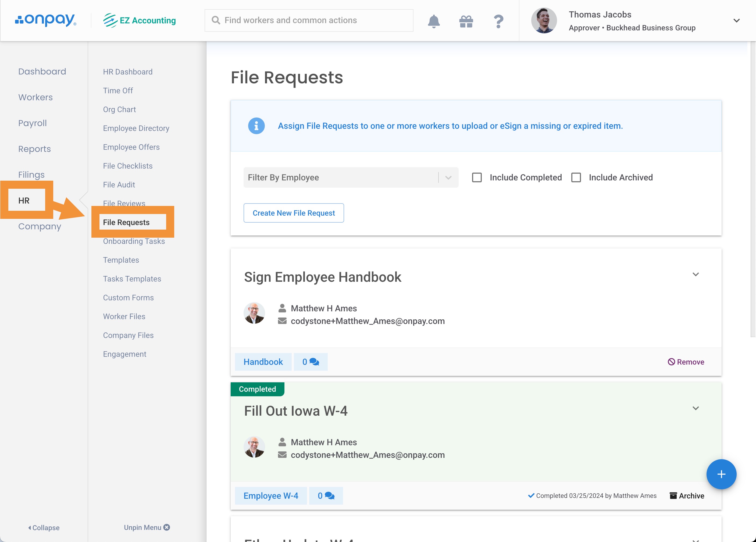Click the blue info icon in banner
756x542 pixels.
point(256,126)
